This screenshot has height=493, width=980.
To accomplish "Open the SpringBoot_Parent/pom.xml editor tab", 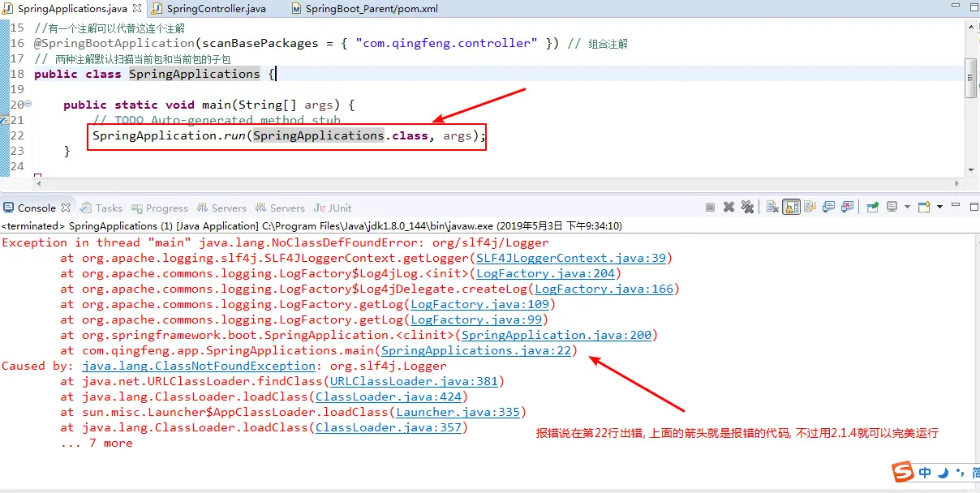I will click(x=365, y=8).
